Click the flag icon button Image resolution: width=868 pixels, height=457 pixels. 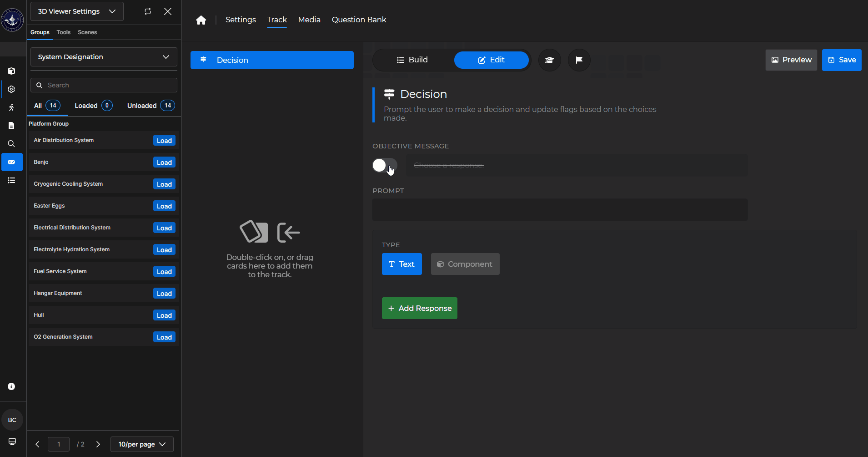click(x=579, y=60)
